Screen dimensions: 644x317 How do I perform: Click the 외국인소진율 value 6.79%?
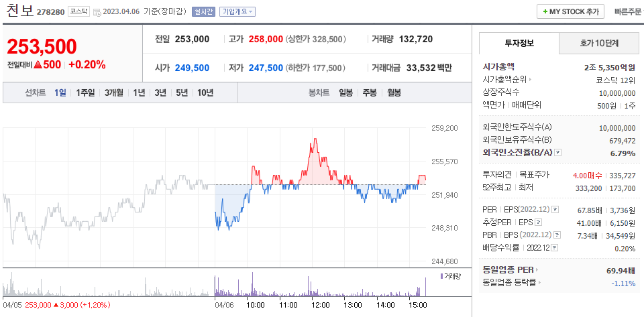pyautogui.click(x=624, y=153)
